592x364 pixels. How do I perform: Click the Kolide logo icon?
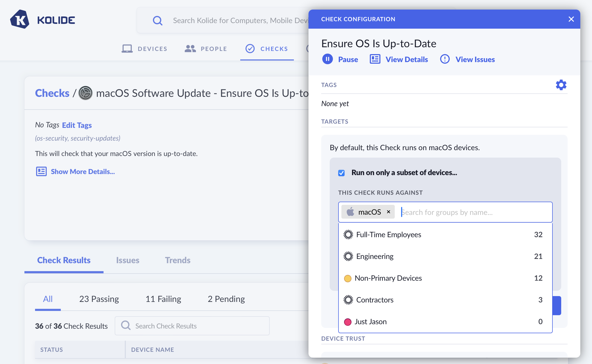20,20
